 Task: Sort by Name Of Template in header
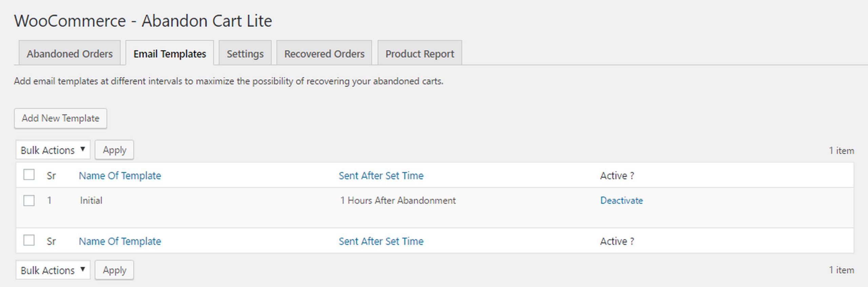coord(120,176)
